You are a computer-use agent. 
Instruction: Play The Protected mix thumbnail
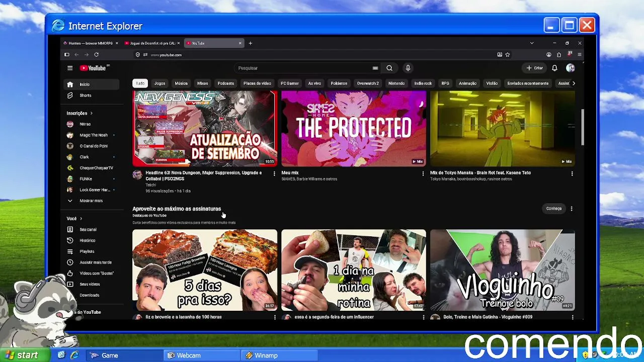click(354, 128)
